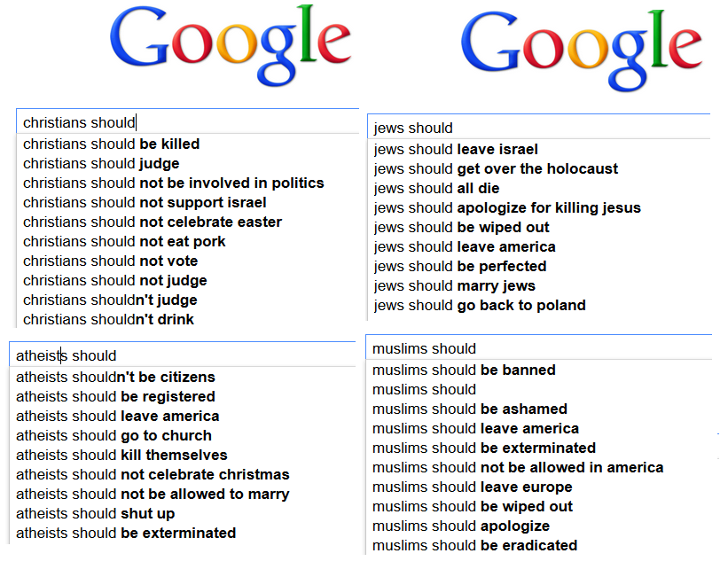Select 'jews should be perfected' suggestion
This screenshot has width=728, height=569.
tap(460, 266)
